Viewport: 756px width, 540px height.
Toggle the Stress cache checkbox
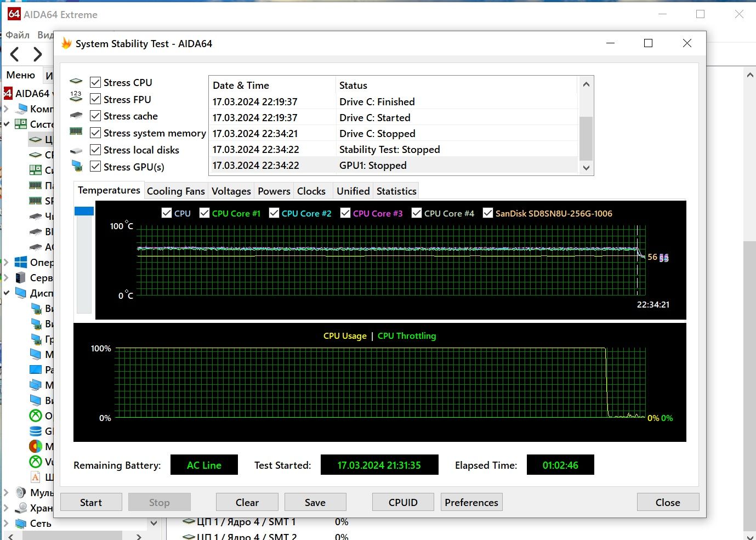95,116
